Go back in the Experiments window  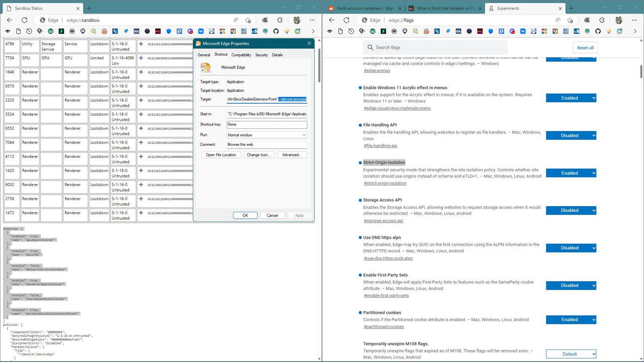pos(332,20)
